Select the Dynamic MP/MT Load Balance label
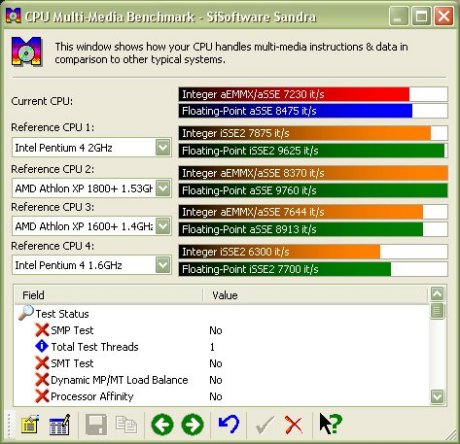Viewport: 460px width, 444px height. point(119,380)
